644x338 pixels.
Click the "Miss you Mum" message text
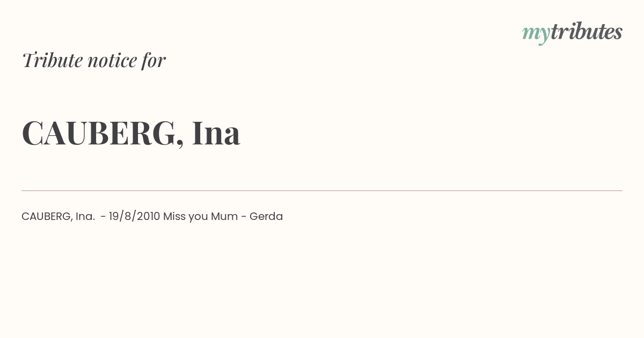pyautogui.click(x=201, y=216)
